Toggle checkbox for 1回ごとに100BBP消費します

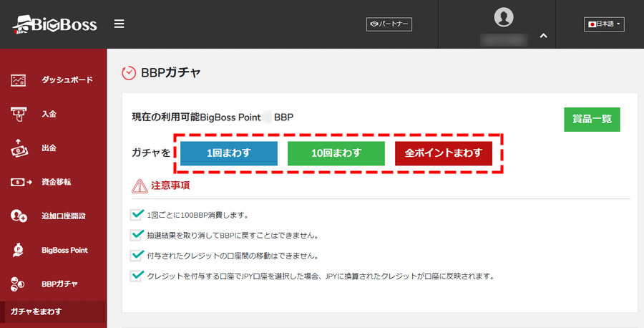pos(136,214)
